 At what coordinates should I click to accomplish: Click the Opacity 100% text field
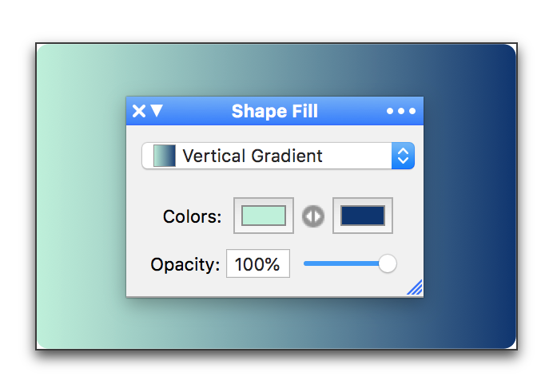258,263
